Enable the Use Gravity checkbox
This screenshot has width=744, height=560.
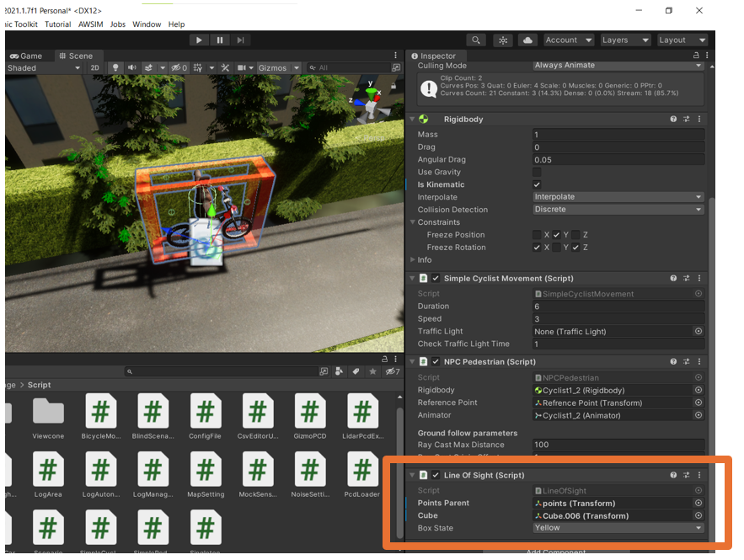(537, 172)
